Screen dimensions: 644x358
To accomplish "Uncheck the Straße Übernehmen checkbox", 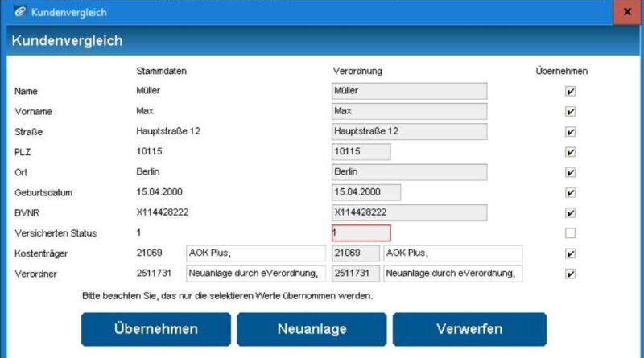I will pos(570,132).
